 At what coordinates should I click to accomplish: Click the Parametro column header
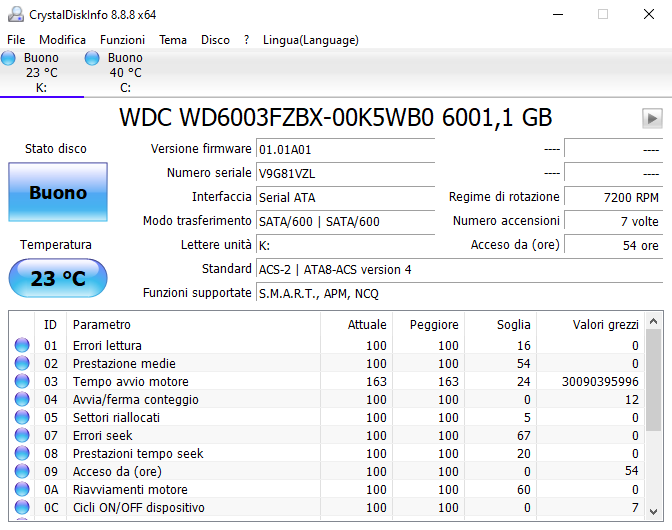tap(193, 324)
